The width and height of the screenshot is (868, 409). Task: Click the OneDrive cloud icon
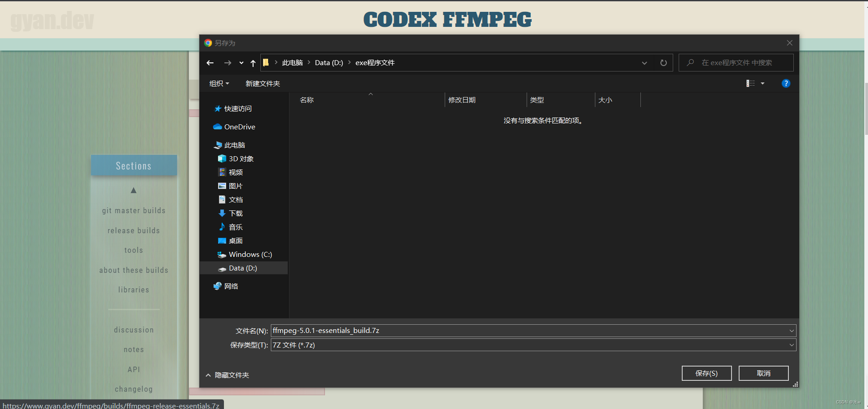click(x=218, y=127)
